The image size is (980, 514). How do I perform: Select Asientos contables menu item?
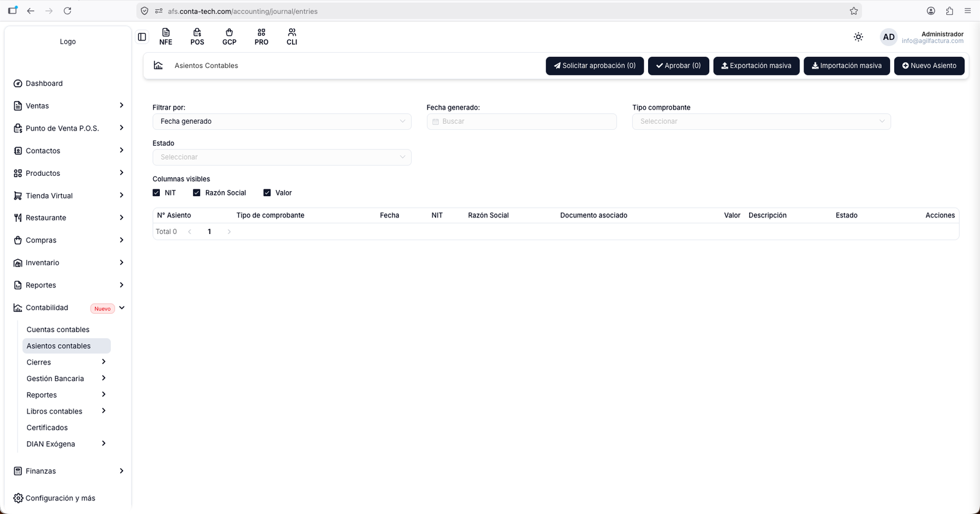tap(66, 346)
